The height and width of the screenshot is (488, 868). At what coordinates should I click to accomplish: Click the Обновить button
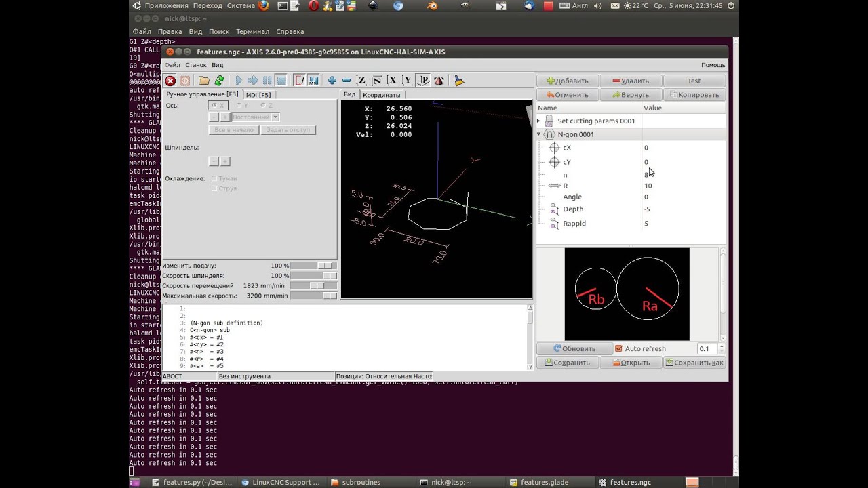[574, 348]
